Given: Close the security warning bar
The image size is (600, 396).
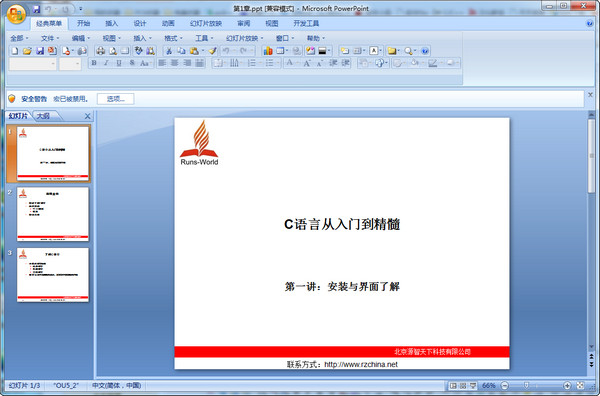Looking at the screenshot, I should click(590, 95).
